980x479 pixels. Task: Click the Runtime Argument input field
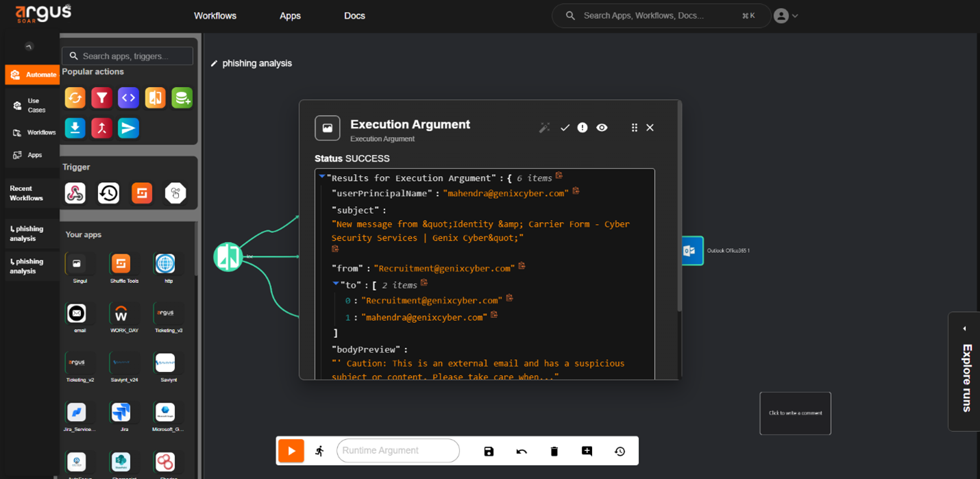tap(397, 451)
